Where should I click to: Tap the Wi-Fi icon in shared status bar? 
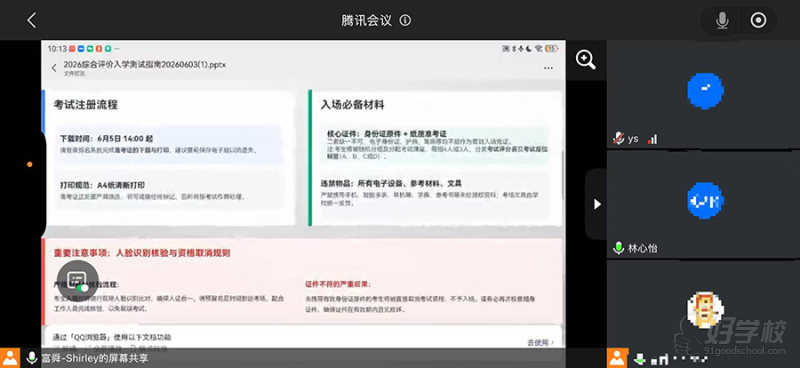click(539, 48)
